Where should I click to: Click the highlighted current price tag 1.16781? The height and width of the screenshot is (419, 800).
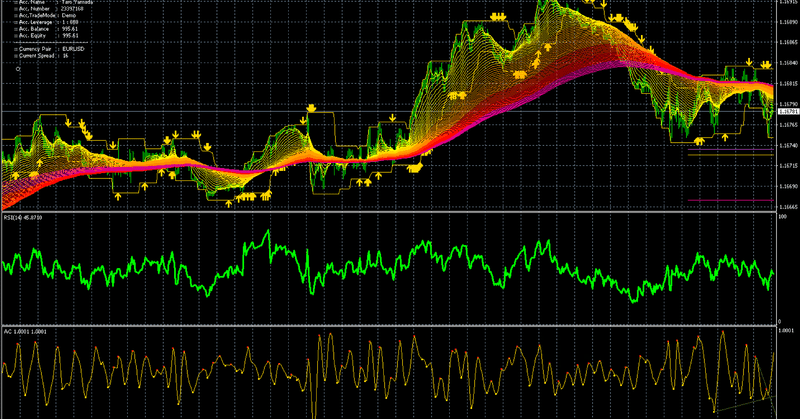point(788,111)
